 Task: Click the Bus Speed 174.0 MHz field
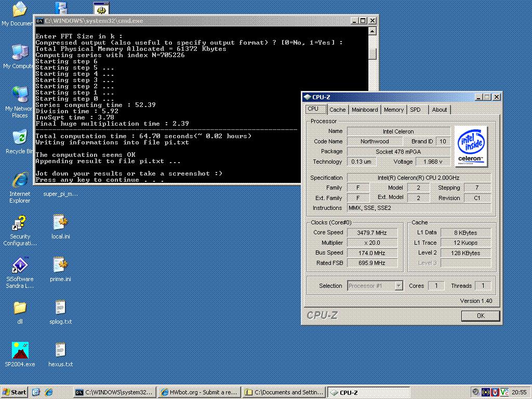(x=372, y=253)
